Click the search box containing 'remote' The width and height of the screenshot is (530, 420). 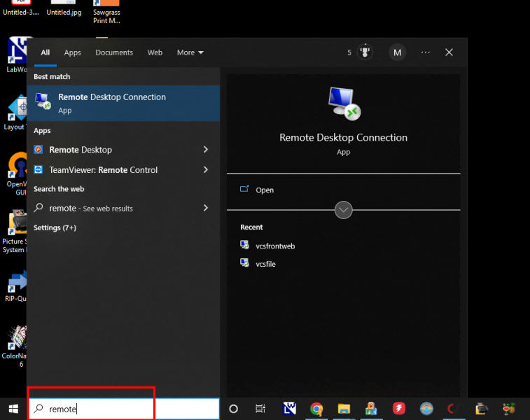pyautogui.click(x=98, y=409)
